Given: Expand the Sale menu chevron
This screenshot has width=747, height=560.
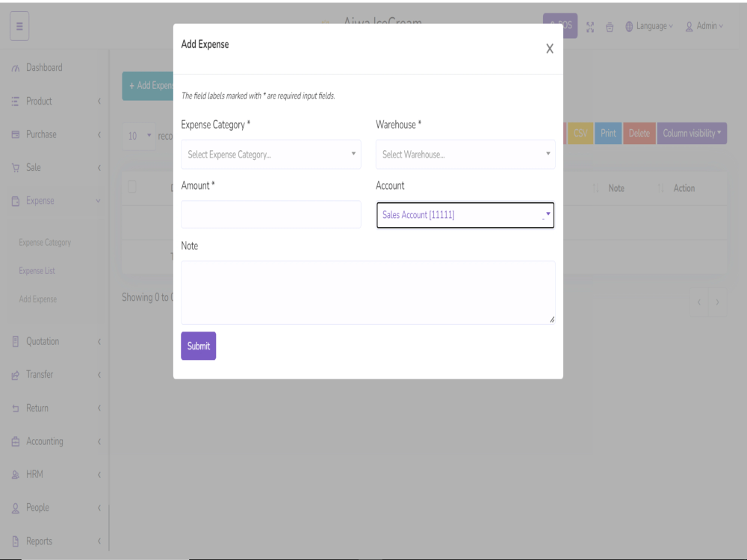Looking at the screenshot, I should coord(99,167).
